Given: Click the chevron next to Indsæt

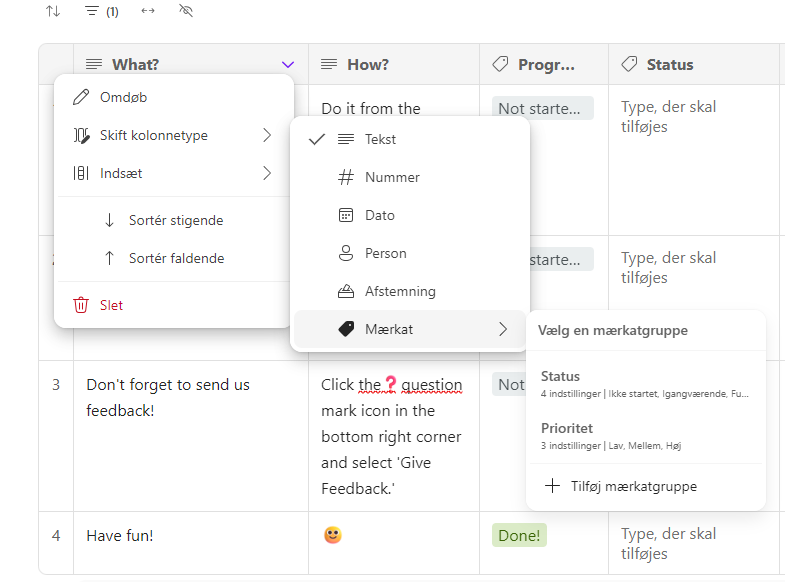Looking at the screenshot, I should 267,173.
